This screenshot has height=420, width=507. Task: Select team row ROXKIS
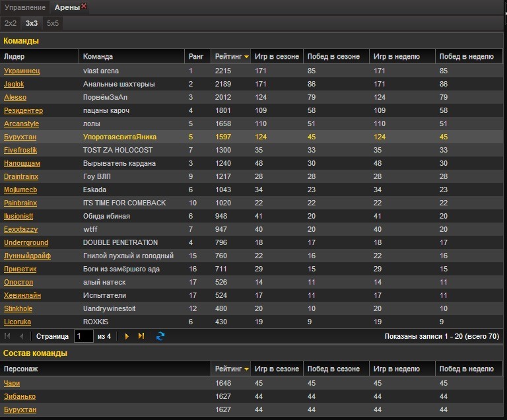(252, 322)
